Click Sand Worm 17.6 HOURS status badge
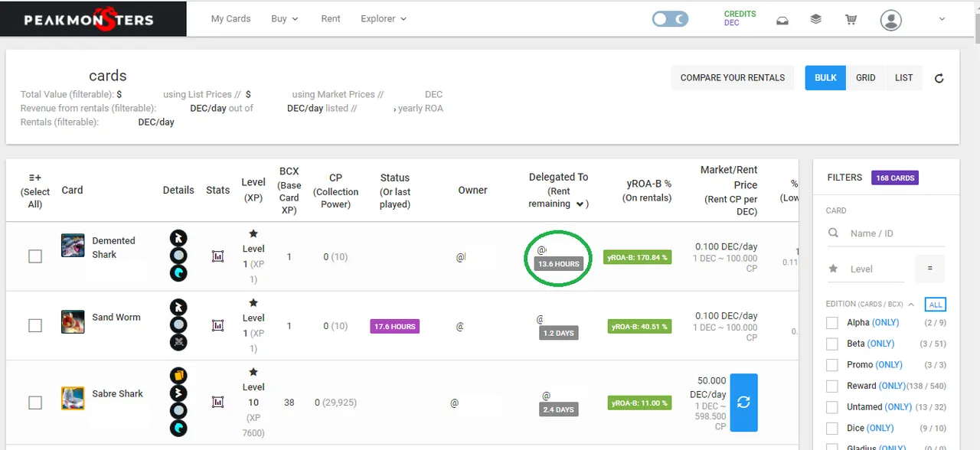Viewport: 980px width, 450px height. tap(394, 326)
